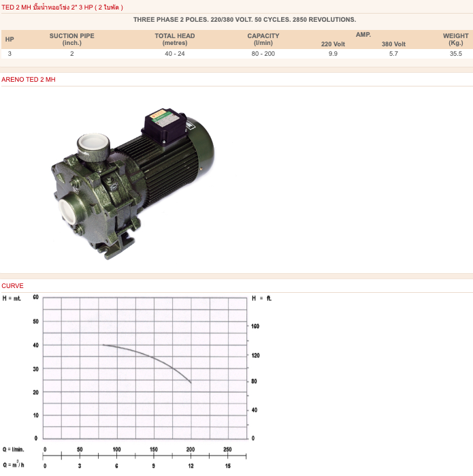Click the H = mt. axis label
This screenshot has height=476, width=473.
coord(12,298)
